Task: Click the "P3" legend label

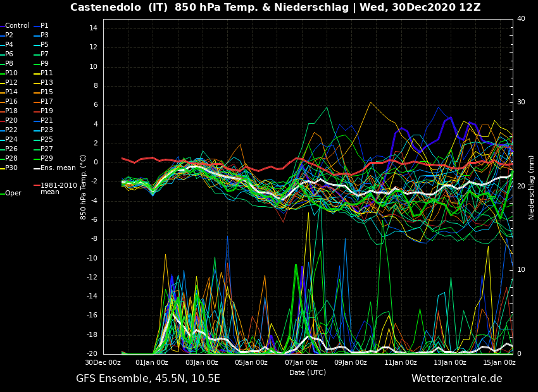Action: pyautogui.click(x=44, y=35)
